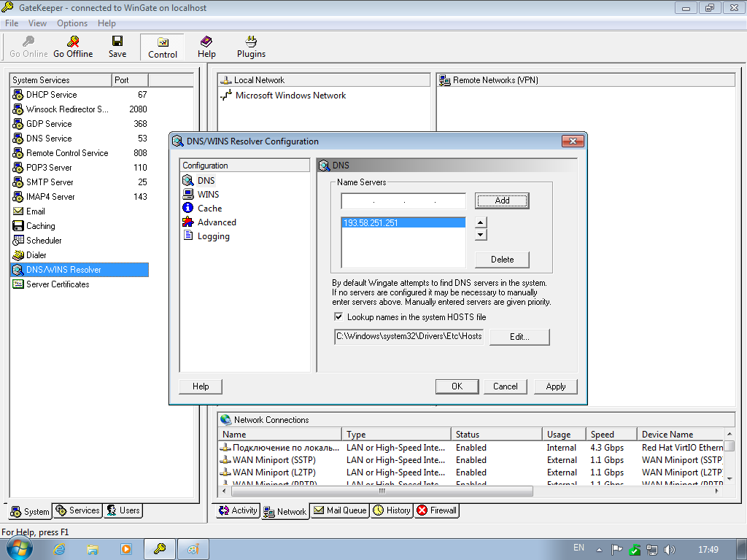Sort Network Connections by Status column

click(x=496, y=435)
